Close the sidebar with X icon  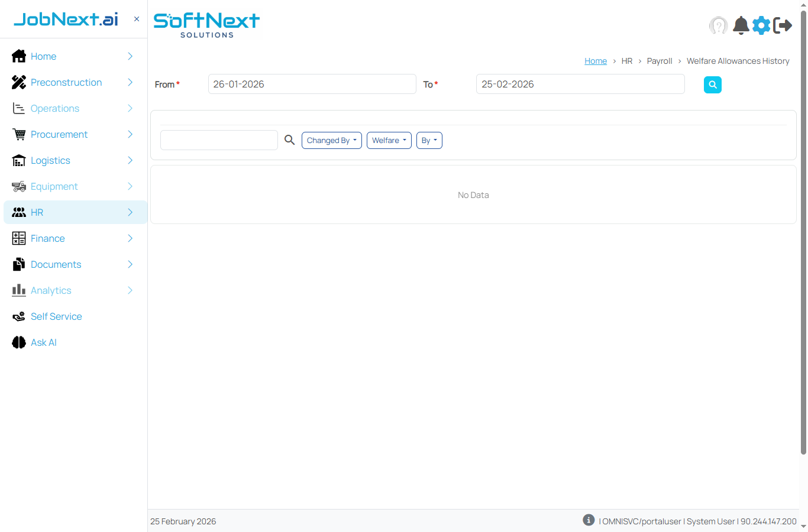tap(137, 19)
